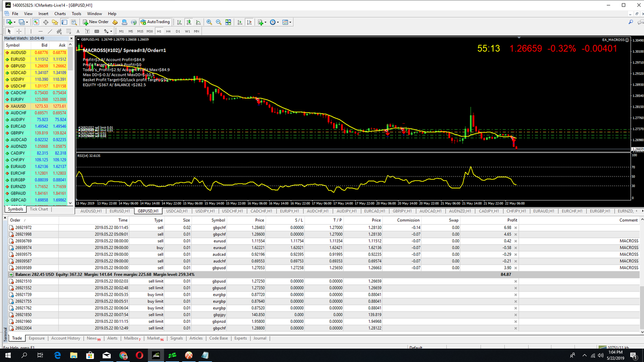Viewport: 644px width, 362px height.
Task: Toggle the AutoTrading button
Action: click(x=155, y=22)
